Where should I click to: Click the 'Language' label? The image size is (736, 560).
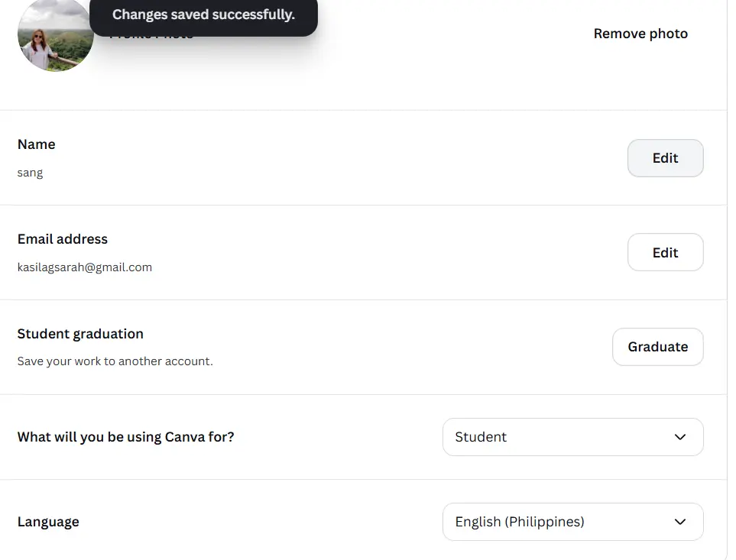[48, 522]
